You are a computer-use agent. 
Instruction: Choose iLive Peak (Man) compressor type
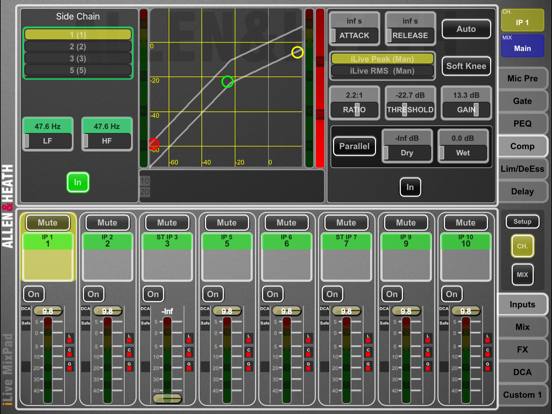click(x=382, y=59)
